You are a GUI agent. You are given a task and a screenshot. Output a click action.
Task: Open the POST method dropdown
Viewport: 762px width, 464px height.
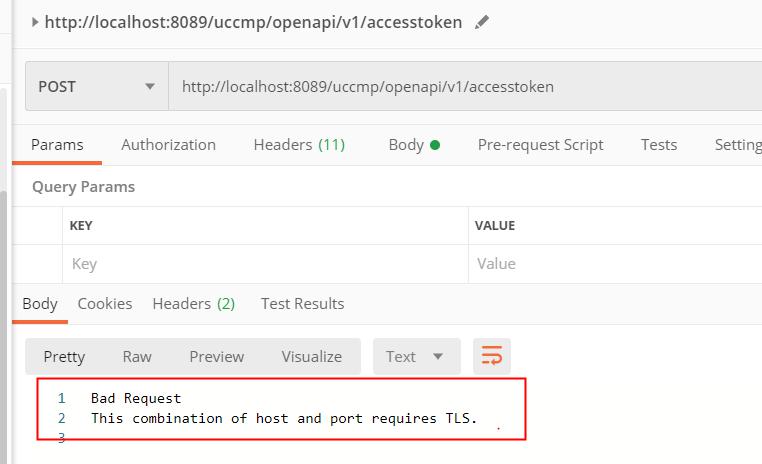tap(97, 86)
